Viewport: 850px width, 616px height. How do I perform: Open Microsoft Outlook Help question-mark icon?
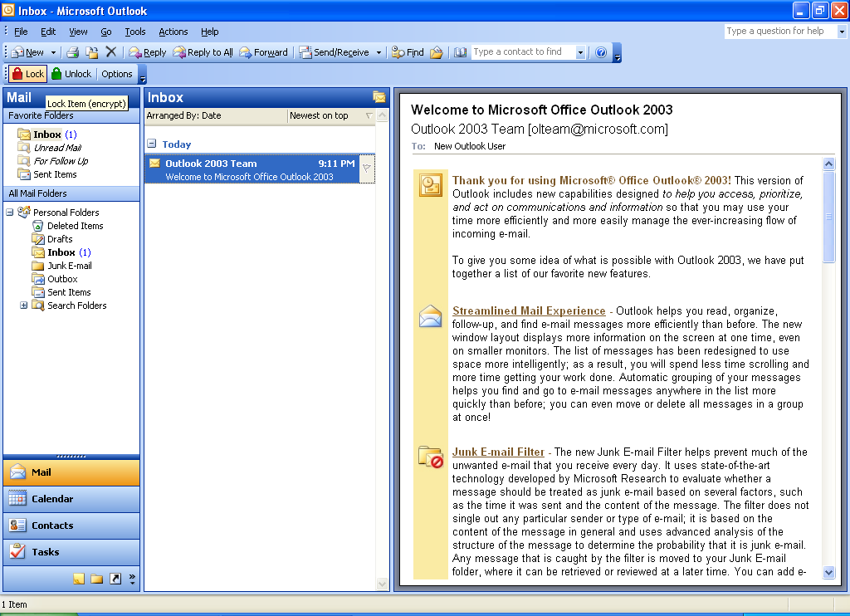(601, 52)
